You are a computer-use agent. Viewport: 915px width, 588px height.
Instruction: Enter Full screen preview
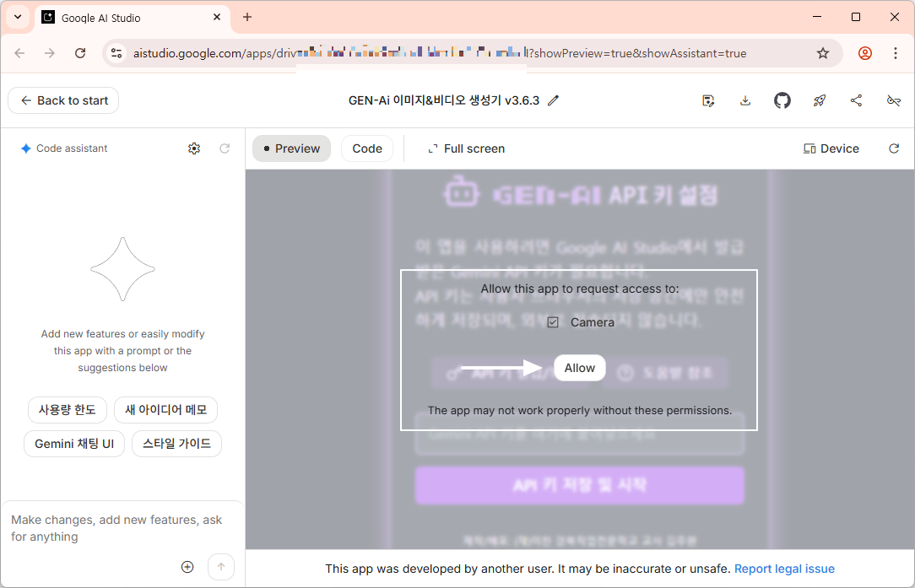pos(466,148)
